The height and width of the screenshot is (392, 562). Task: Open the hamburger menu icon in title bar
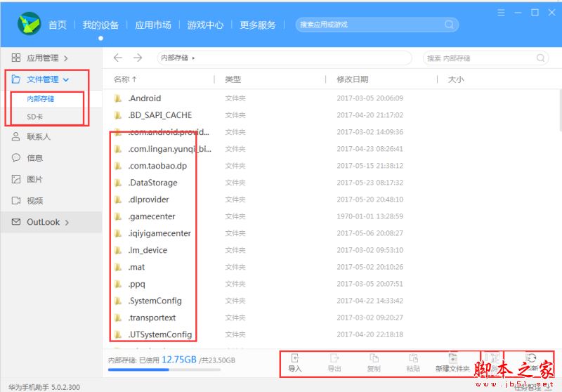(x=501, y=13)
